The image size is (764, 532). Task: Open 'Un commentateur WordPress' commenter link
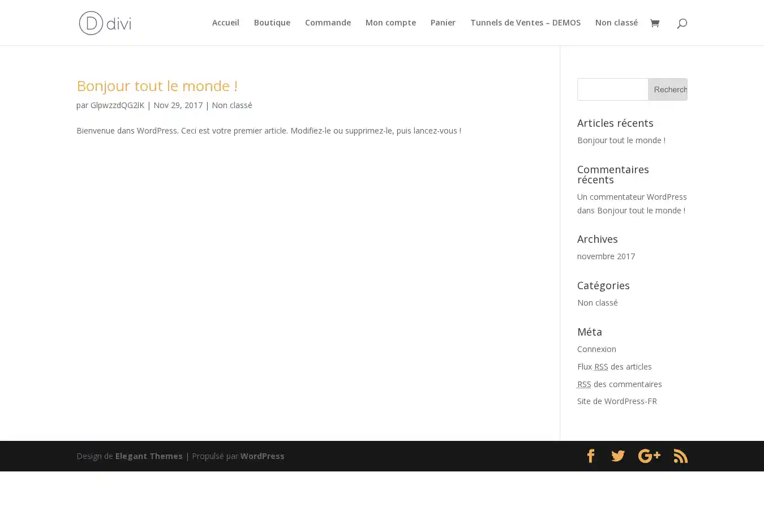pyautogui.click(x=632, y=197)
